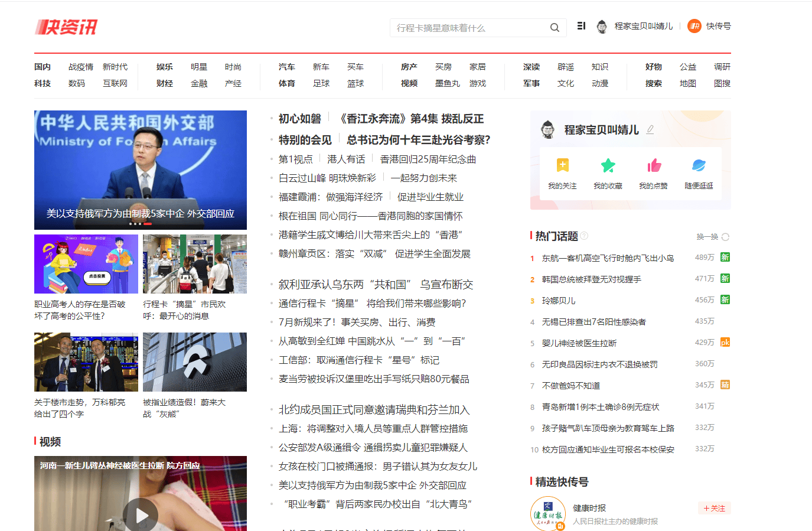Open the NIO 蔚来 news thumbnail
The height and width of the screenshot is (531, 812).
(x=194, y=362)
